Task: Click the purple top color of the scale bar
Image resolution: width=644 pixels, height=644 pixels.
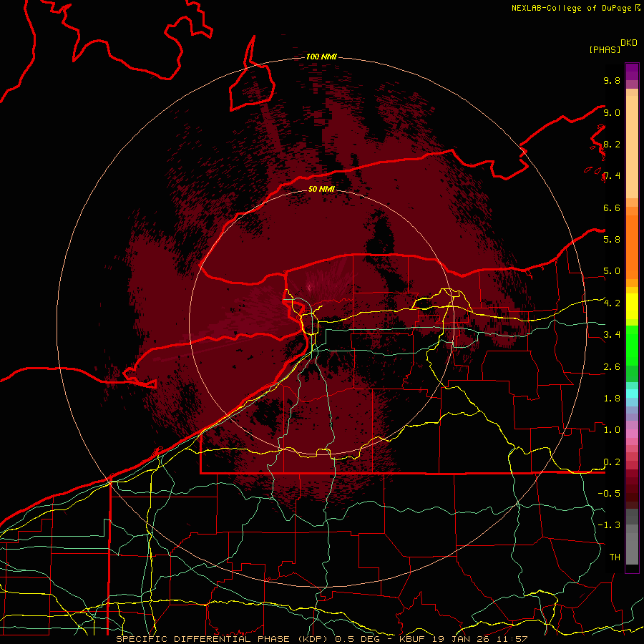Action: 632,72
